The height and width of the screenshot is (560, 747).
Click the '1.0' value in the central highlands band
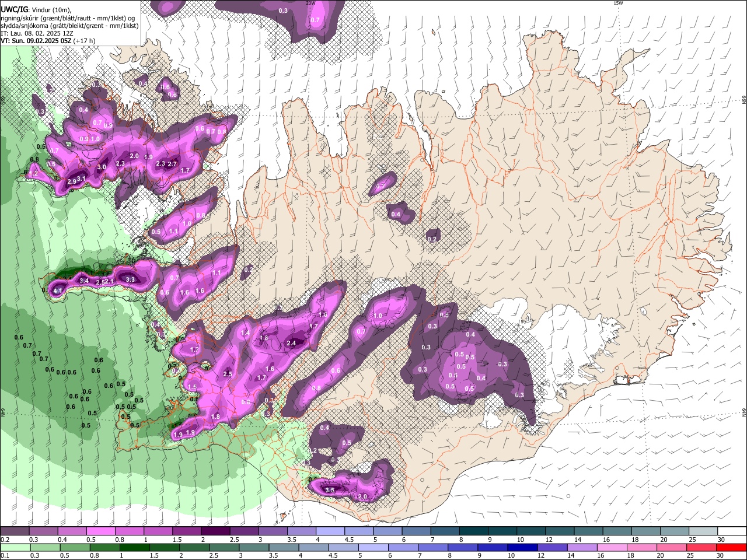[378, 316]
